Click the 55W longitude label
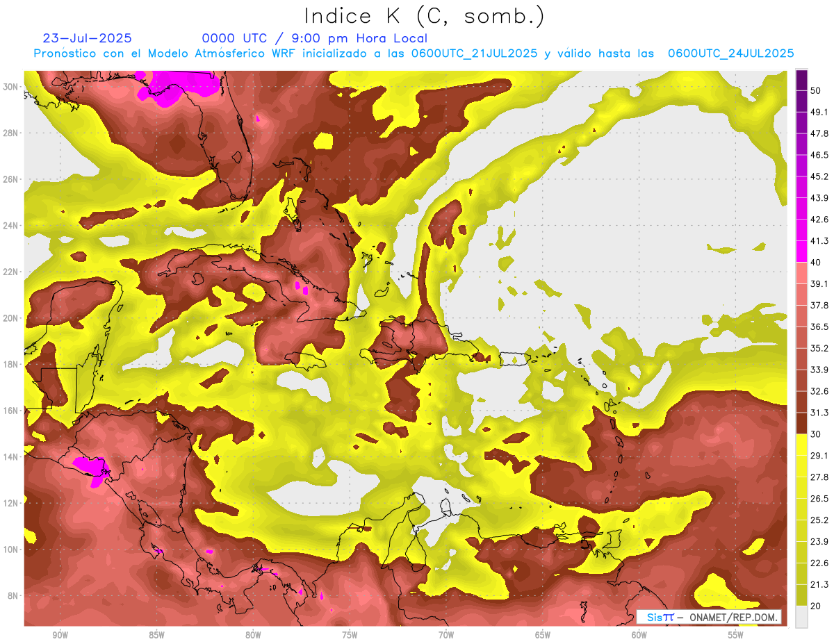Viewport: 834px width, 644px height. click(736, 635)
